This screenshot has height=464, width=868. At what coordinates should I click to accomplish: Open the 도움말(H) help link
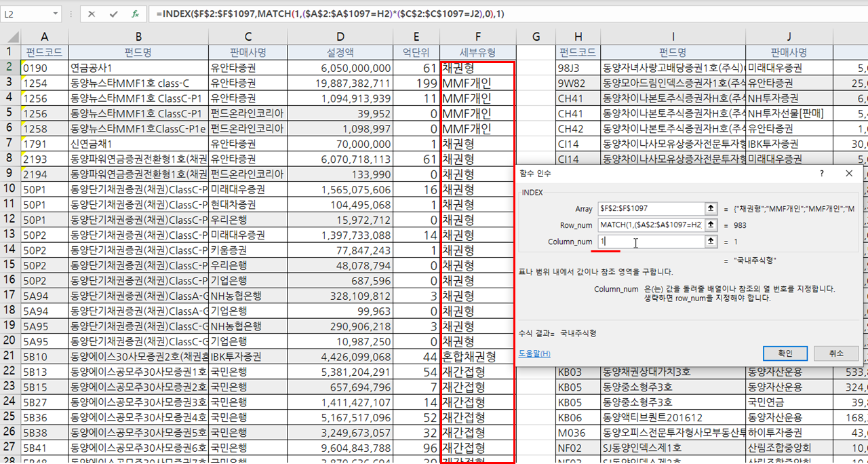click(535, 353)
